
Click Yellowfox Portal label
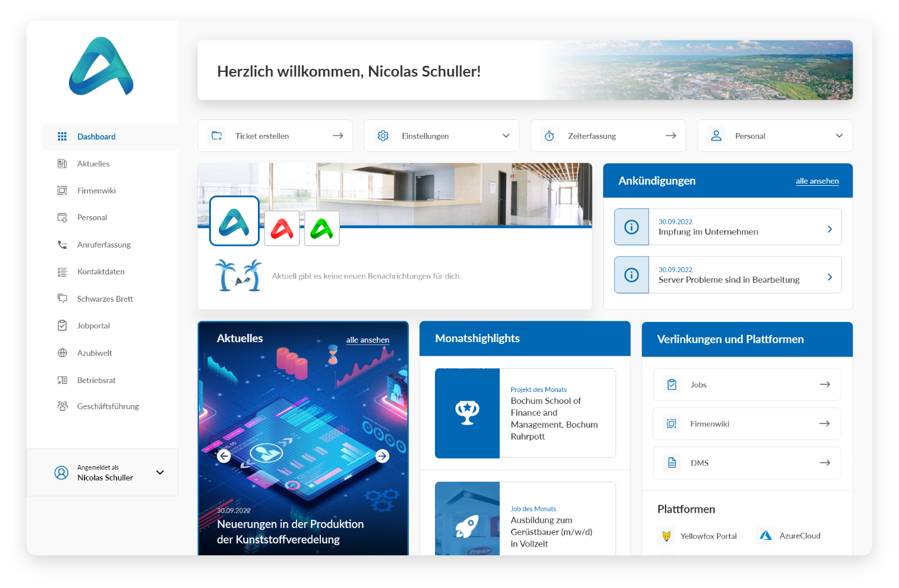pyautogui.click(x=708, y=536)
